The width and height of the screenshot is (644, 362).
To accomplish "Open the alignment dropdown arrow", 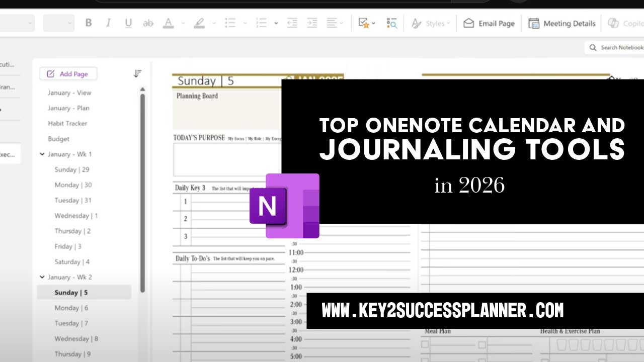I will coord(342,23).
